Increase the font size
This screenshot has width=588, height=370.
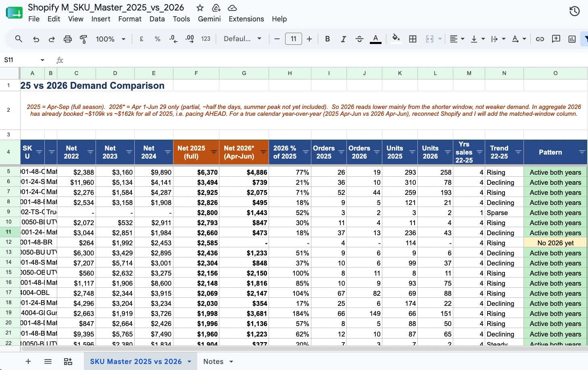click(x=309, y=39)
